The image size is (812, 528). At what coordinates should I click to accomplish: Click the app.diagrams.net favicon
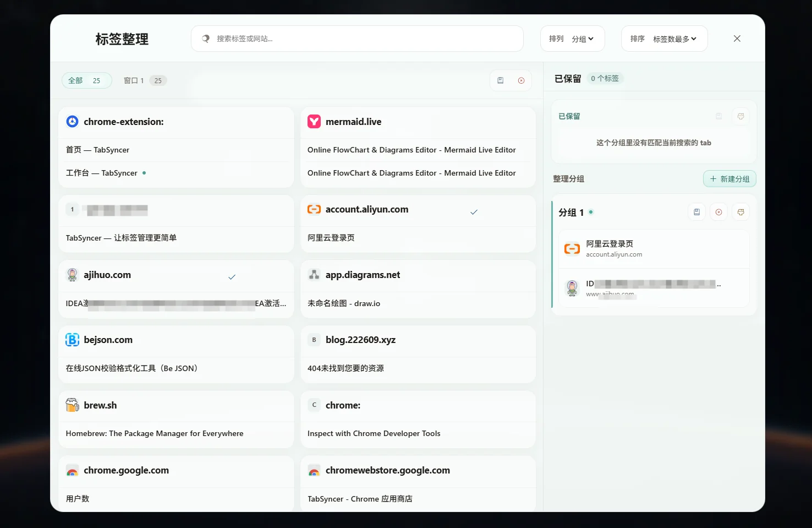click(314, 275)
